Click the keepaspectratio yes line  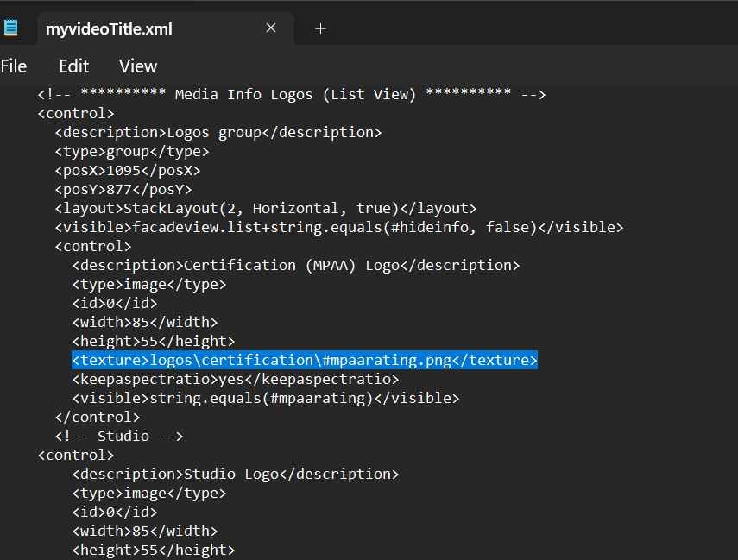click(235, 379)
